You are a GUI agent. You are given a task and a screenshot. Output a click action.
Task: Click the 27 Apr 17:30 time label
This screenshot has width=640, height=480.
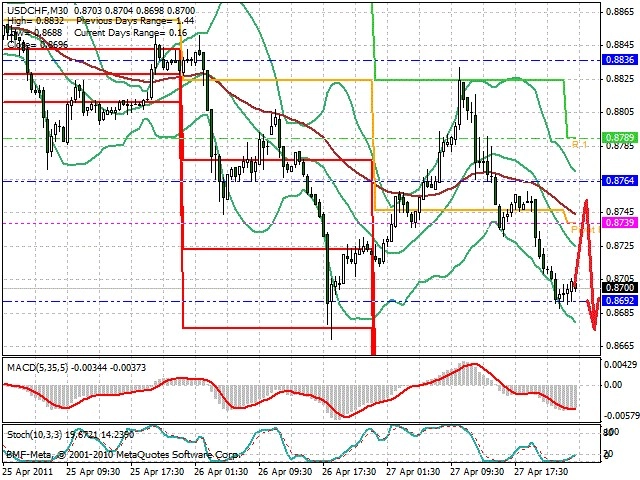[x=541, y=472]
